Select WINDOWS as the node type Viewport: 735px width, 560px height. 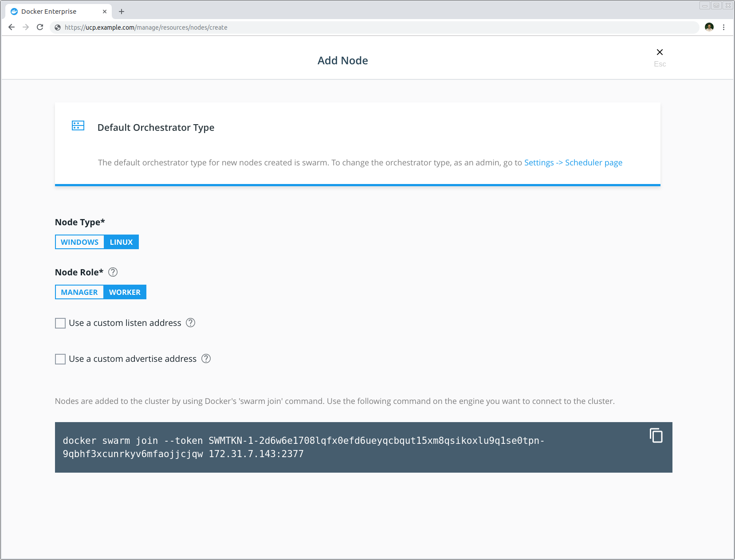pos(79,242)
